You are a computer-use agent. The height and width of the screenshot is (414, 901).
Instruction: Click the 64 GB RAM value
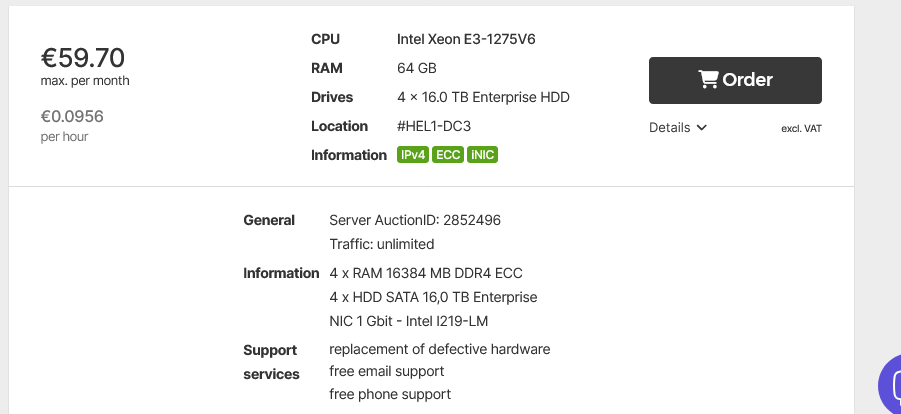click(x=417, y=68)
